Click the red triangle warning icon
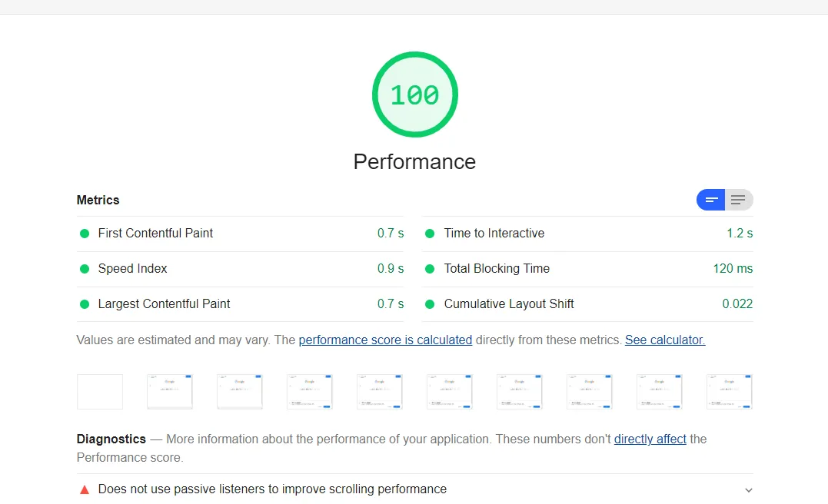Screen dimensions: 828x504 [x=85, y=489]
